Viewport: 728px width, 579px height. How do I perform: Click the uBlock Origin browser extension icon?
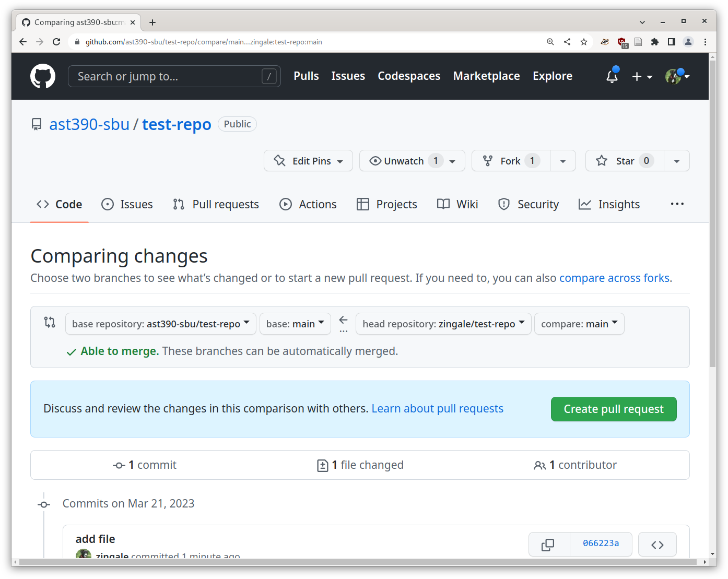[x=621, y=42]
